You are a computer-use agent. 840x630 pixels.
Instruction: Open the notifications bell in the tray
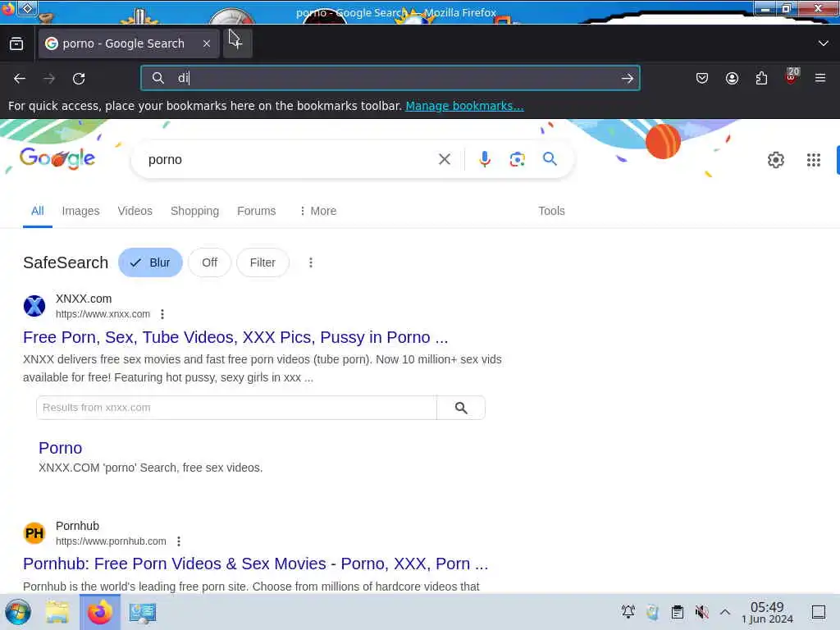tap(628, 612)
